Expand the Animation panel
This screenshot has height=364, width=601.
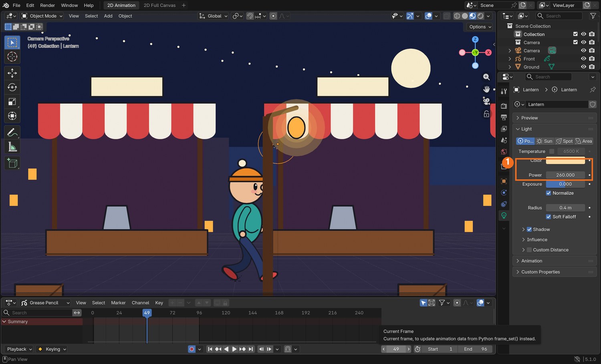pos(555,261)
